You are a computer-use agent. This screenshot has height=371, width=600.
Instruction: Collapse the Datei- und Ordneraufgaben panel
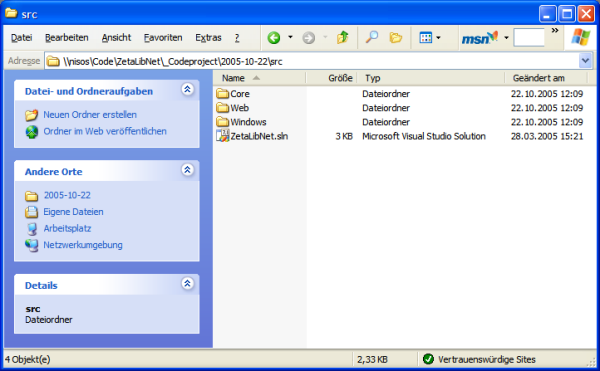[x=187, y=89]
